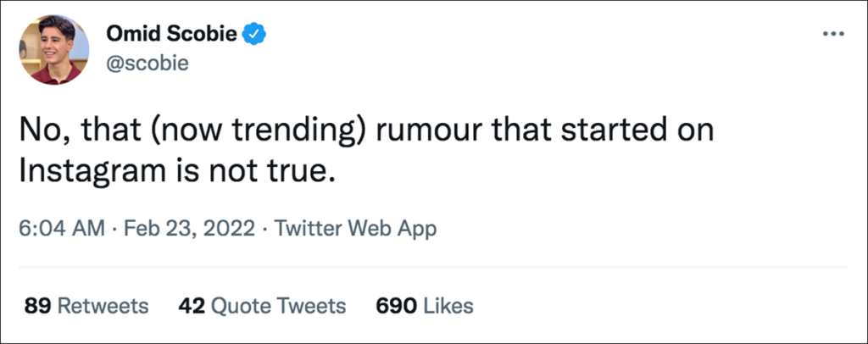Click the Omid Scobie display name
The width and height of the screenshot is (868, 344).
(x=171, y=35)
